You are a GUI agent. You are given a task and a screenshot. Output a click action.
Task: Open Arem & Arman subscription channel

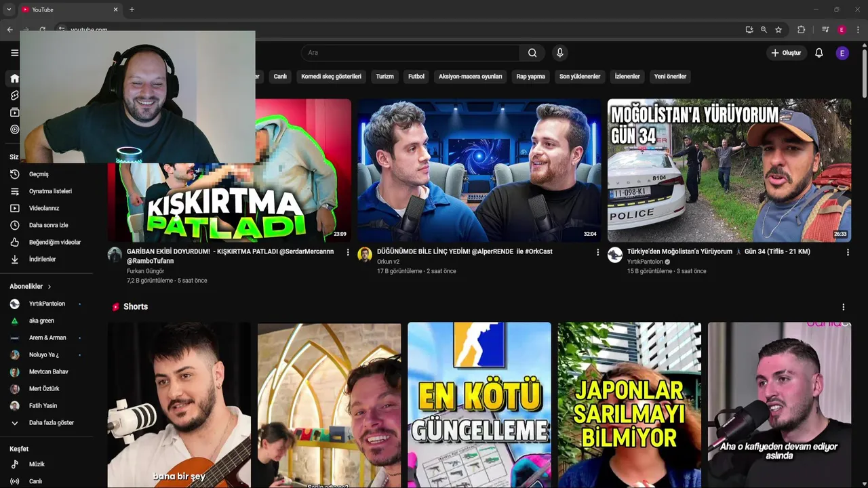coord(47,338)
